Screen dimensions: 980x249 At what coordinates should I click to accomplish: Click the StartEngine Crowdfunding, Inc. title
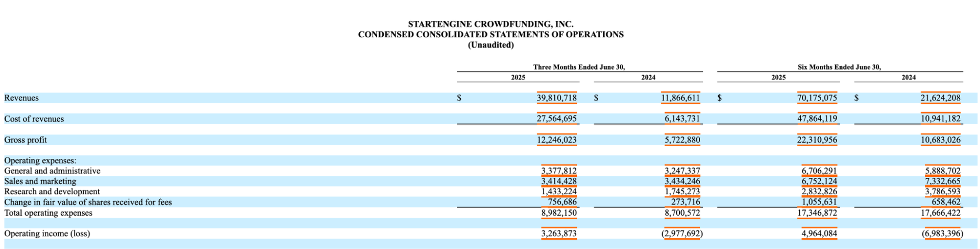click(x=491, y=24)
